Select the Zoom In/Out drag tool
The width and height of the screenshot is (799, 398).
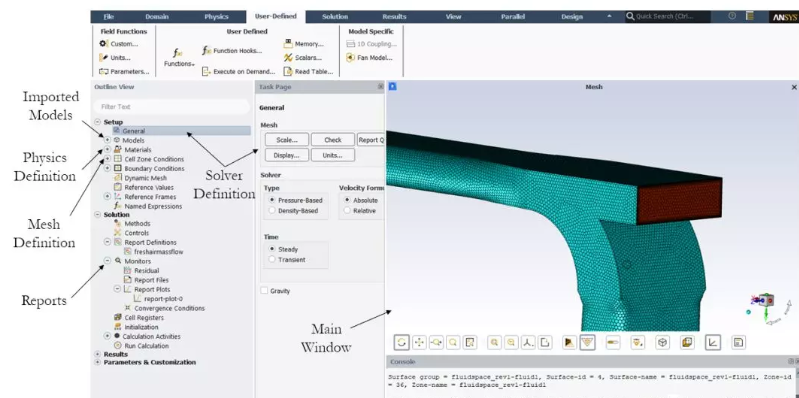click(436, 342)
